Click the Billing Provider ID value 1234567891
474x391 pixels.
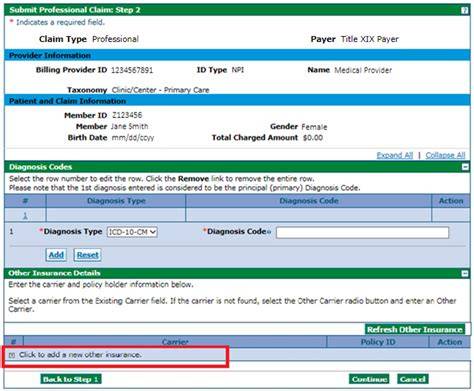[x=132, y=70]
